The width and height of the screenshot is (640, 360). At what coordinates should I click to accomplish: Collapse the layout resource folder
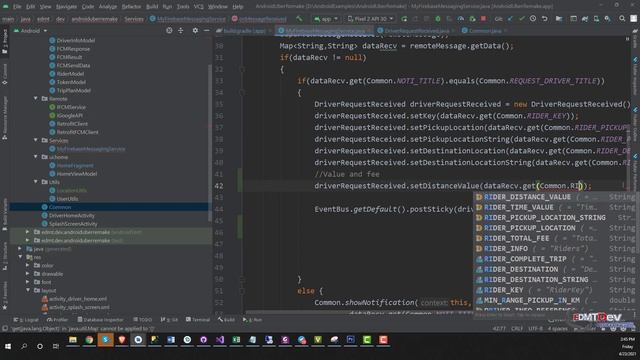click(28, 290)
